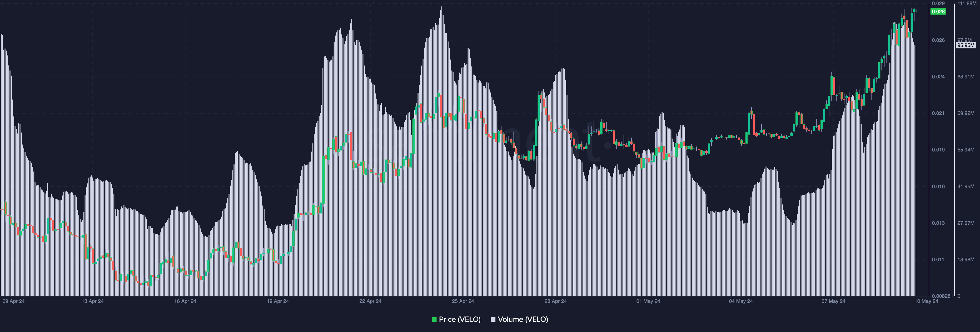Image resolution: width=980 pixels, height=332 pixels.
Task: Click the 41.95M volume axis label
Action: [966, 186]
